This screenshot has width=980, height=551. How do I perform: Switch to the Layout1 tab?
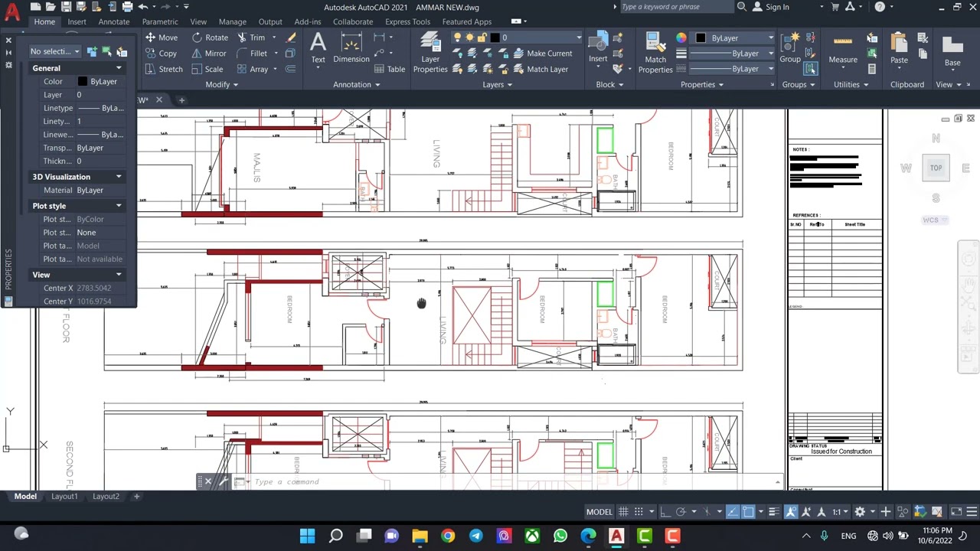(x=64, y=497)
